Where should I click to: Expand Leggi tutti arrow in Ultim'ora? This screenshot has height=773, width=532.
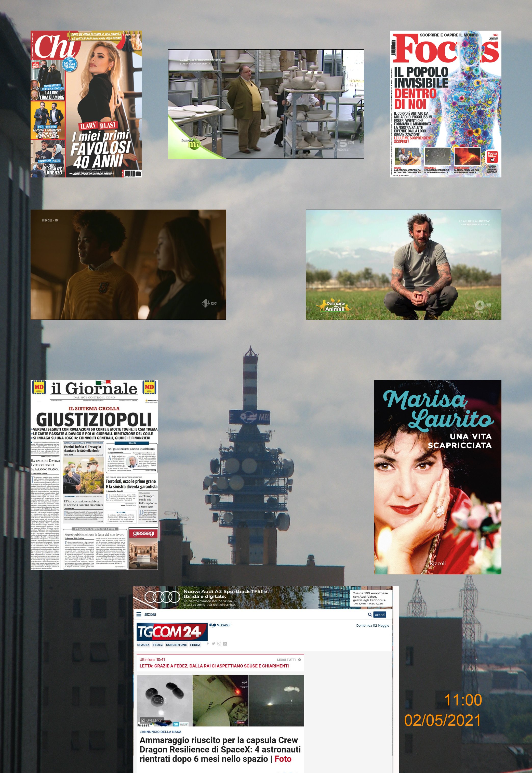(x=299, y=660)
